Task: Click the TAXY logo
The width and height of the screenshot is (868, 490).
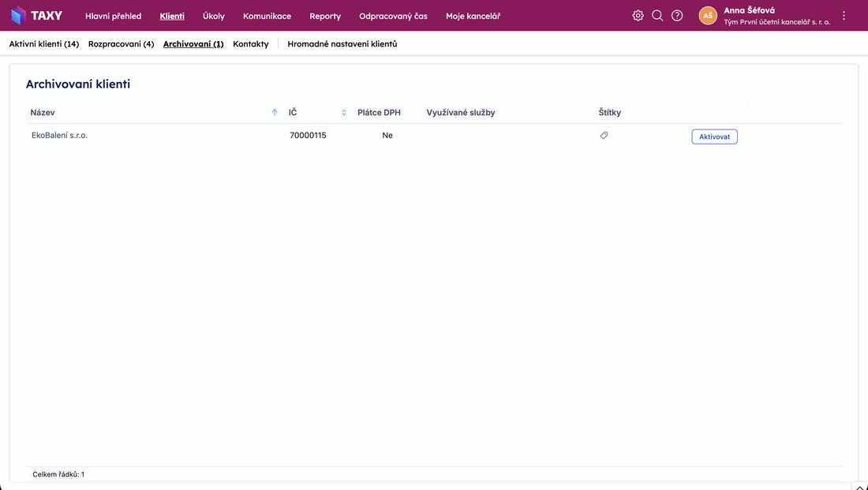Action: tap(36, 16)
